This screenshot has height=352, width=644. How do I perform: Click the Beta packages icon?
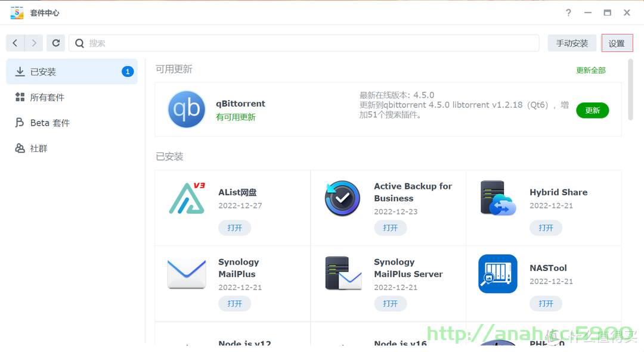pyautogui.click(x=19, y=123)
